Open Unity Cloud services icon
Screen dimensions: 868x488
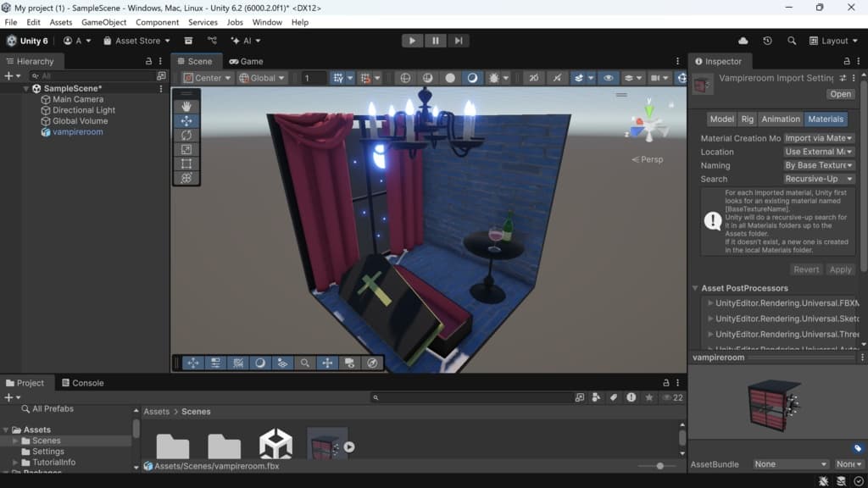743,41
